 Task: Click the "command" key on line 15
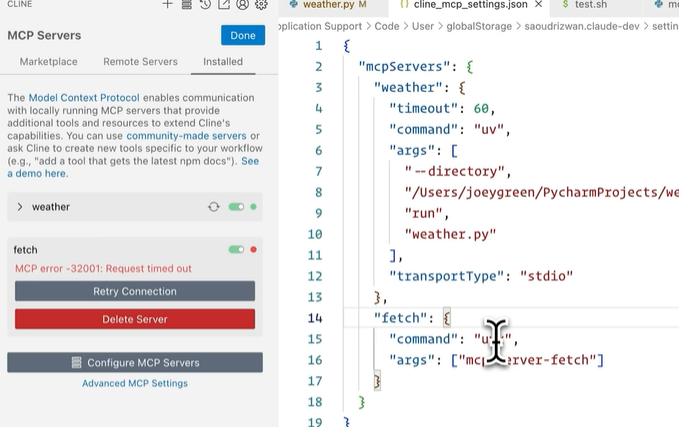click(x=424, y=339)
